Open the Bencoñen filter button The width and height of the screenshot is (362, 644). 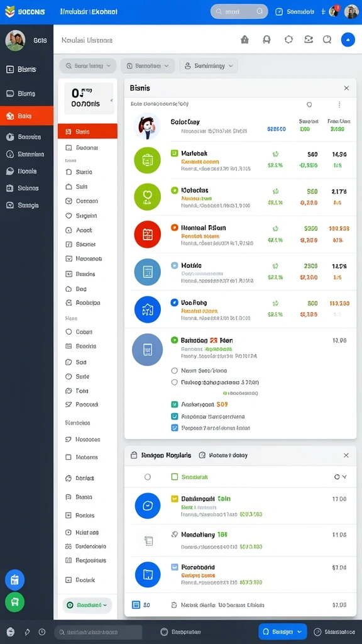click(x=148, y=65)
